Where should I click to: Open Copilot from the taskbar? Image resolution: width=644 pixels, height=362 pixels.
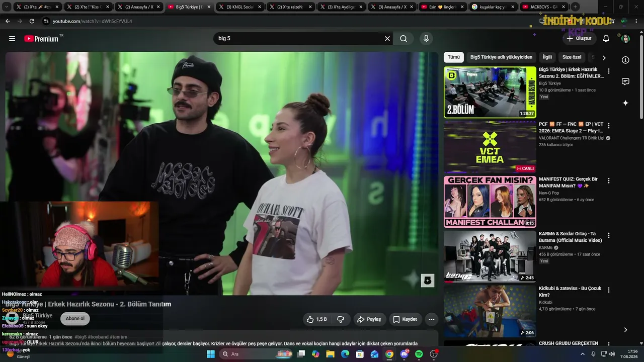(315, 354)
